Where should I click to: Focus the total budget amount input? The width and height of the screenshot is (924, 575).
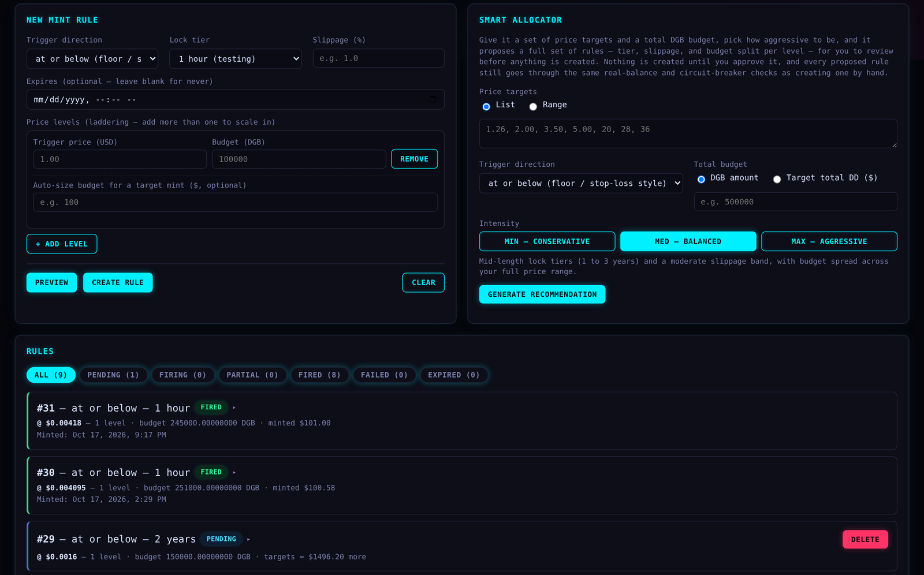click(x=796, y=202)
